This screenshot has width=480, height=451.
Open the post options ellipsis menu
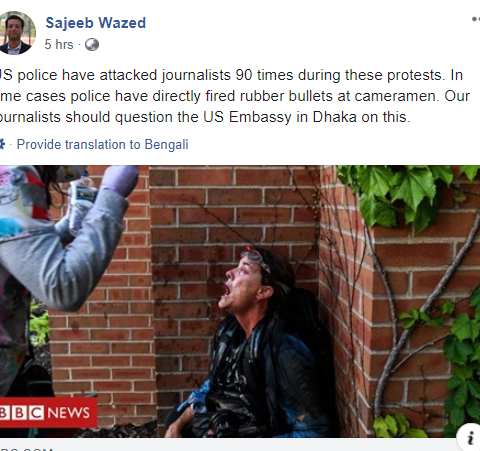coord(476,19)
